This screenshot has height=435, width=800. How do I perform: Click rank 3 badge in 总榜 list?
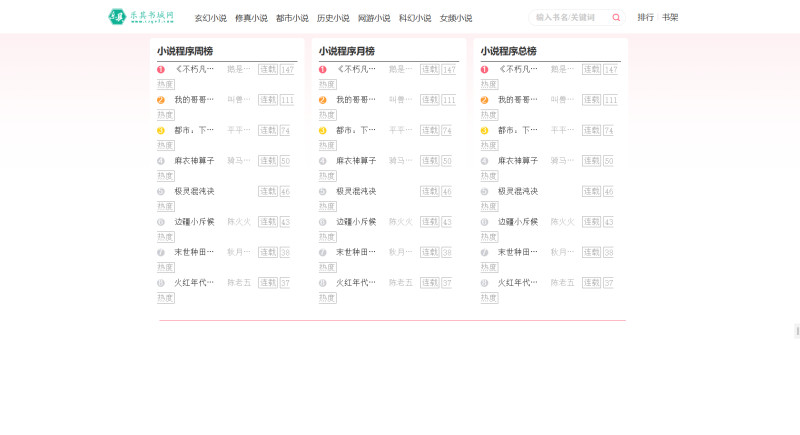point(484,131)
